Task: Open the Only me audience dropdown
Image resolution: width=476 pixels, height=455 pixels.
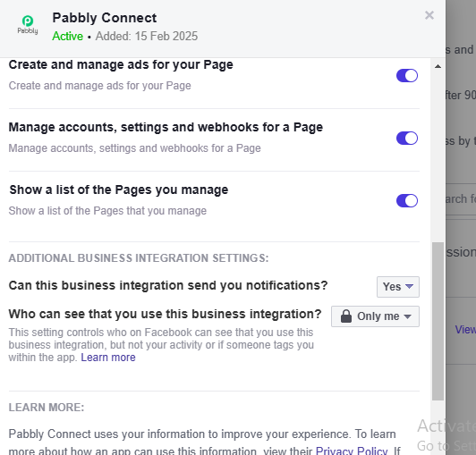Action: click(x=375, y=316)
